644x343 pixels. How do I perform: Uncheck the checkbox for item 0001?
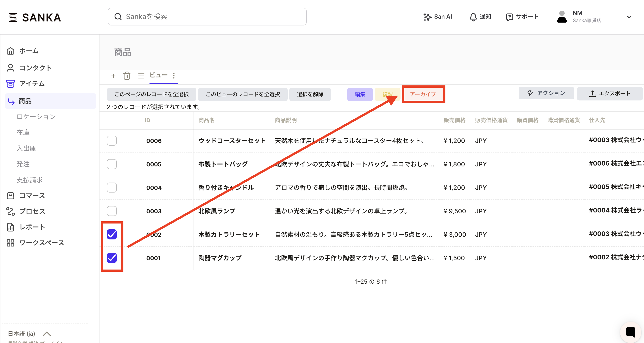[112, 258]
